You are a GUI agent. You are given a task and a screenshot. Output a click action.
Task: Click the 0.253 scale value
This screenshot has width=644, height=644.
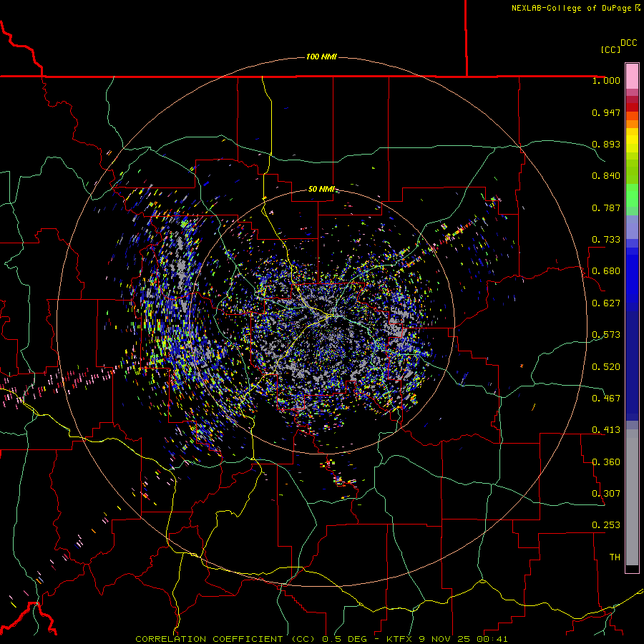pos(606,525)
